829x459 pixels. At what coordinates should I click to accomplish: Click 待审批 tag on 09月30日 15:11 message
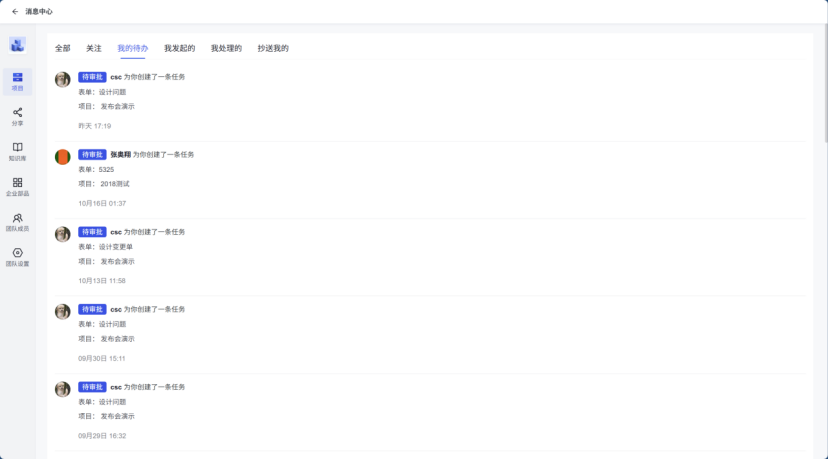click(93, 309)
